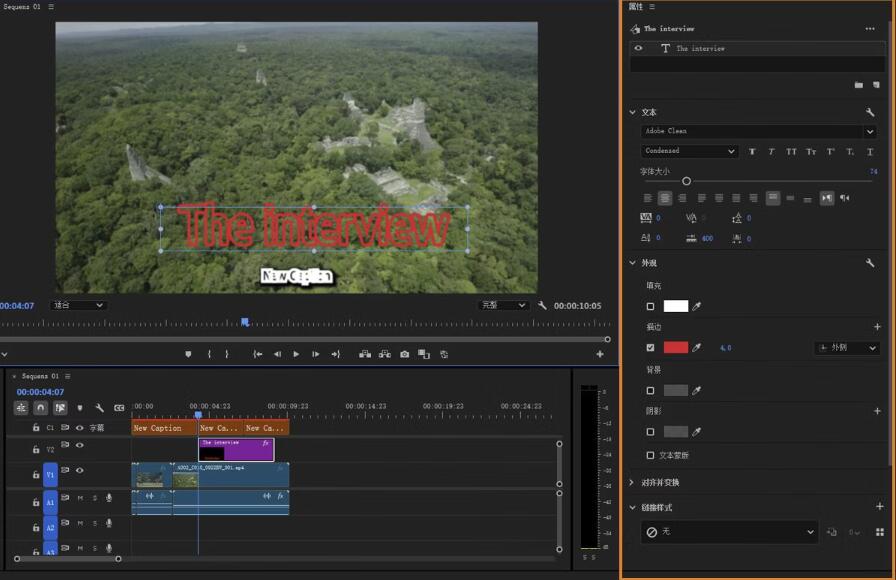Click the Snap magnet icon in the timeline
Viewport: 896px width, 580px height.
[40, 408]
